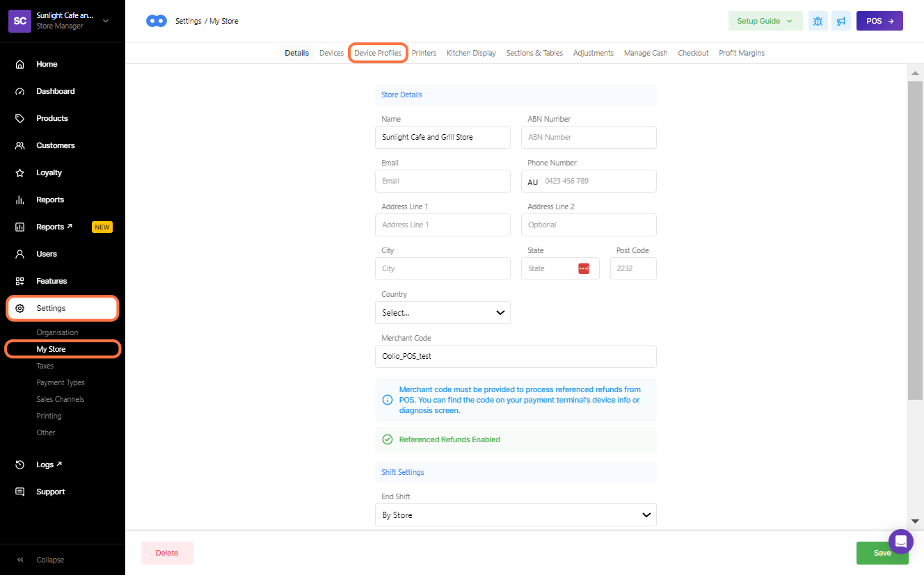Click the megaphone announcements icon
The width and height of the screenshot is (924, 575).
click(x=841, y=21)
